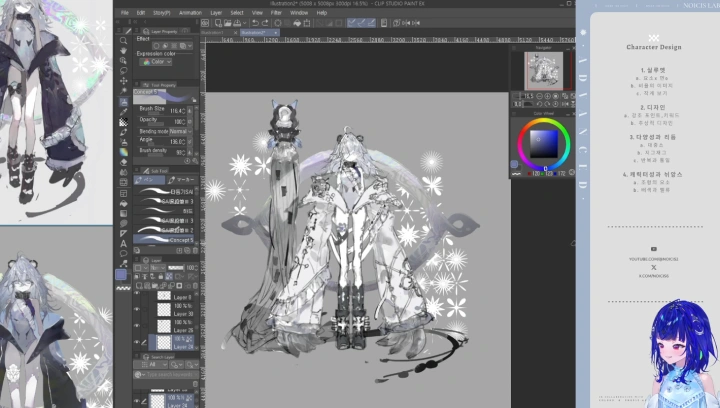Select the Auto select magic wand tool
720x408 pixels.
pyautogui.click(x=123, y=91)
